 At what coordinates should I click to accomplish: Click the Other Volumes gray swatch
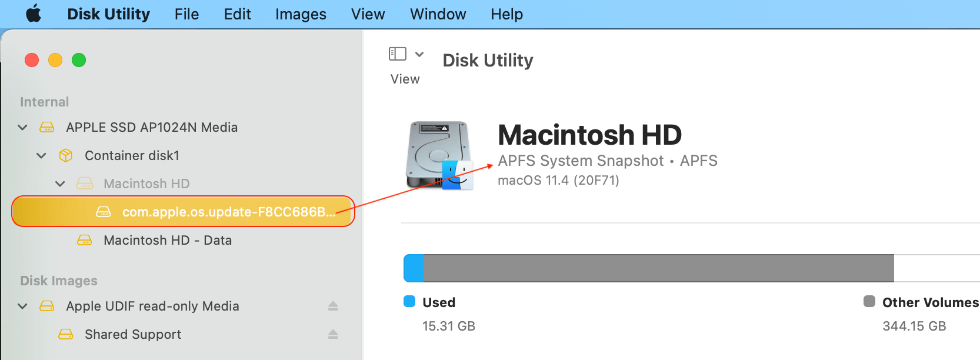click(x=870, y=302)
